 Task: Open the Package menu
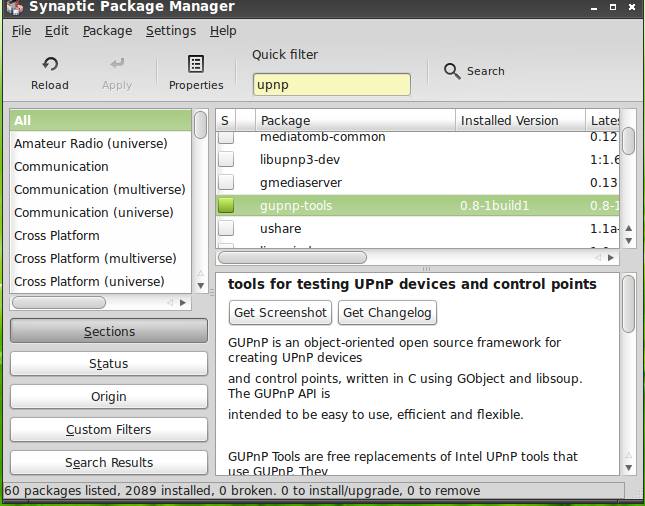point(107,30)
